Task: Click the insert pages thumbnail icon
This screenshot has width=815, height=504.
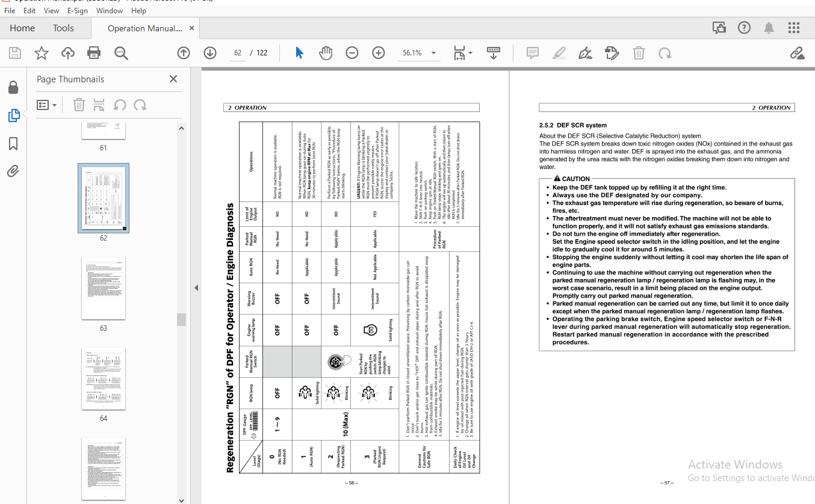Action: [99, 105]
